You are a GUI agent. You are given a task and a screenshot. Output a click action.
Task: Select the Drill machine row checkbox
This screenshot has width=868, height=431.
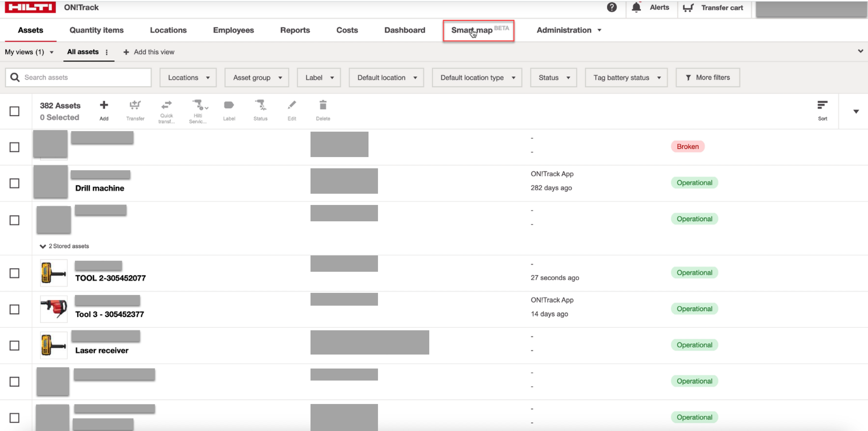click(x=14, y=183)
